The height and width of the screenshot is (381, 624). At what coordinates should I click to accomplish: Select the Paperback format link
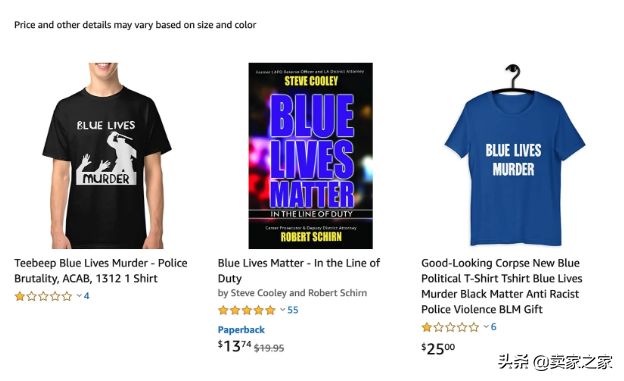(241, 330)
